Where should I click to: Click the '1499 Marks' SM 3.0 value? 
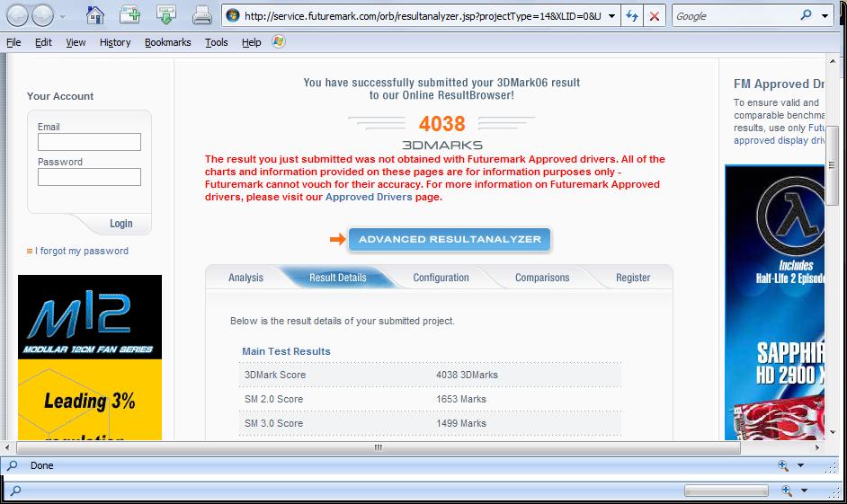[x=461, y=424]
